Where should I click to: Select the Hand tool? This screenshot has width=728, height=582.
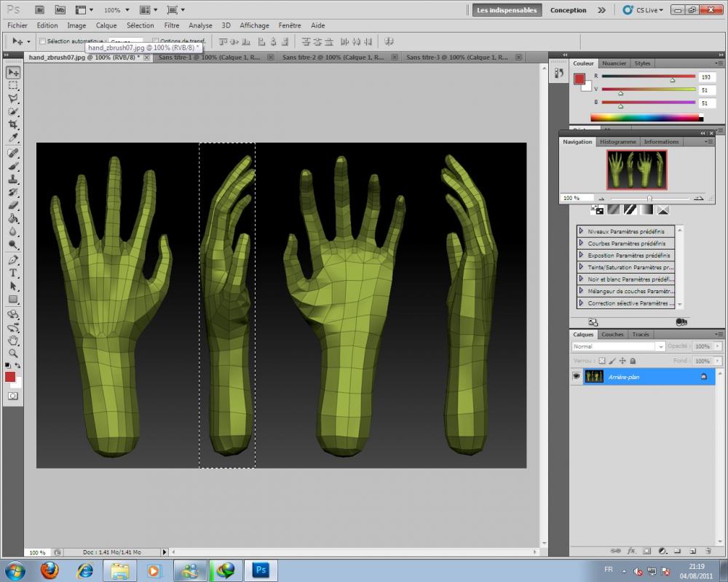coord(13,340)
